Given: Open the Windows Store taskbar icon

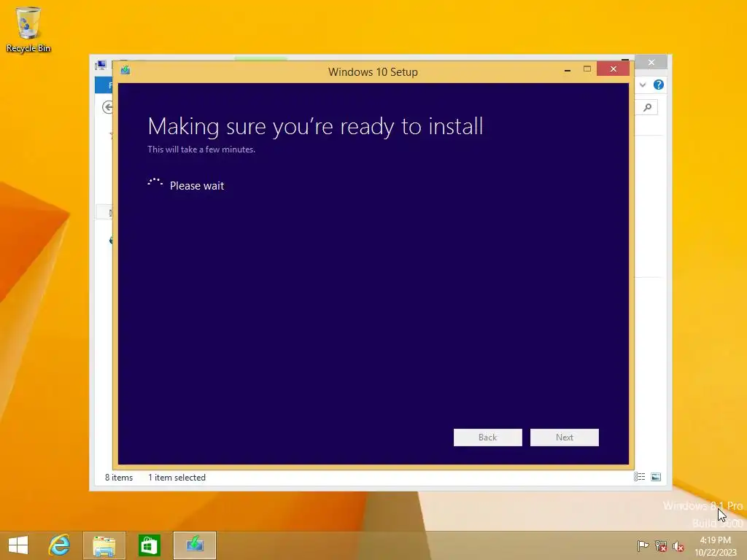Looking at the screenshot, I should click(149, 545).
